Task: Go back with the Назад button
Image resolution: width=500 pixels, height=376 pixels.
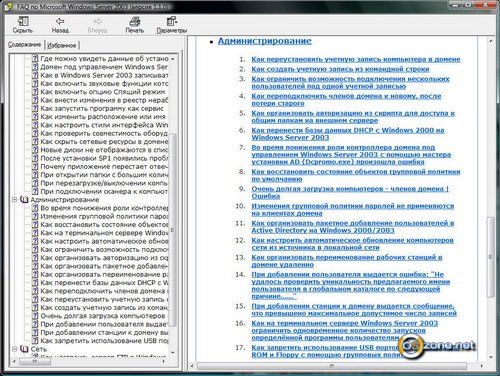Action: 60,25
